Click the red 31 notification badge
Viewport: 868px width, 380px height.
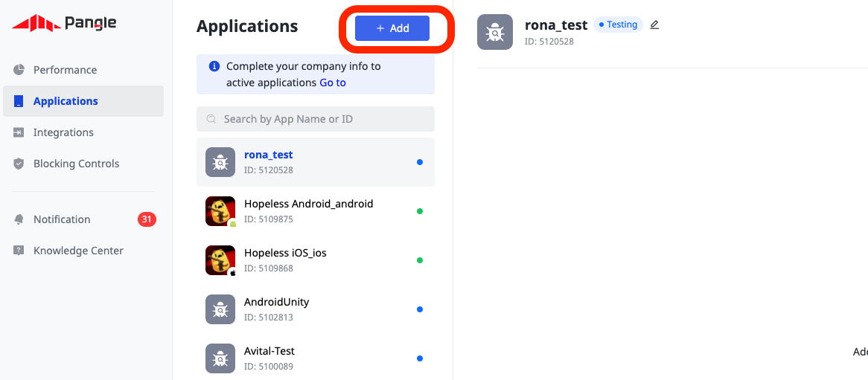point(147,219)
